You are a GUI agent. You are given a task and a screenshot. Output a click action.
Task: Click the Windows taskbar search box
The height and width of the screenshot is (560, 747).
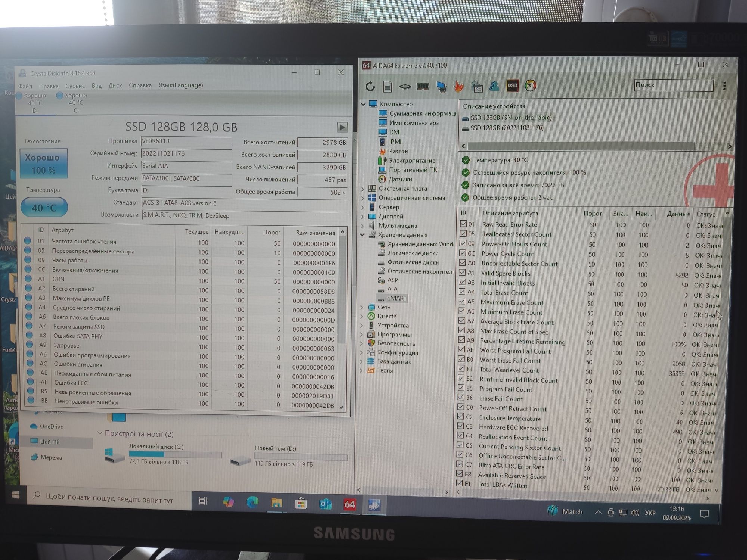[109, 498]
